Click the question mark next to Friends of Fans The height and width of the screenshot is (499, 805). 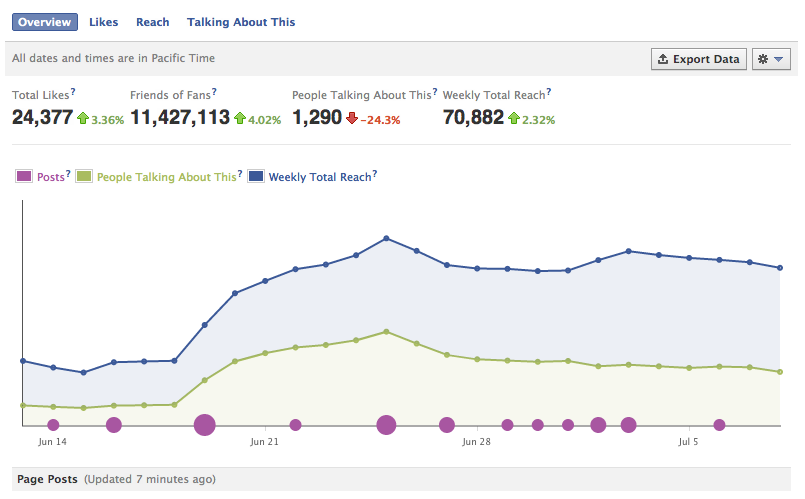point(214,92)
